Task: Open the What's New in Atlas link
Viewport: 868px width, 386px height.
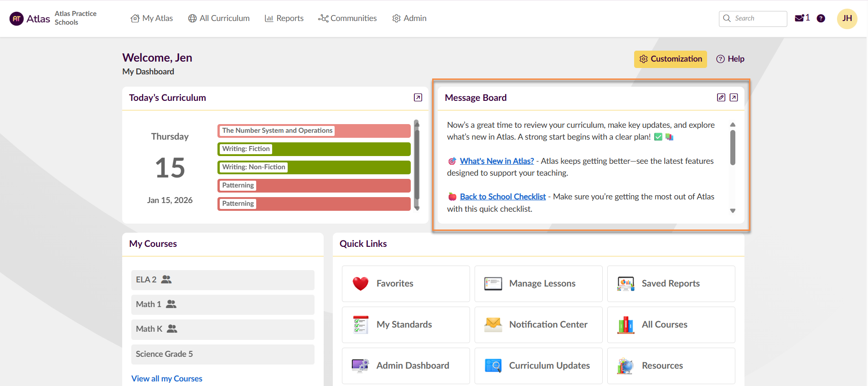Action: click(x=496, y=161)
